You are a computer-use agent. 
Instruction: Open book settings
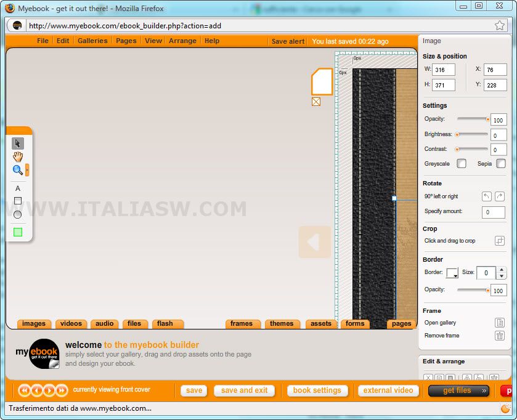(x=317, y=390)
